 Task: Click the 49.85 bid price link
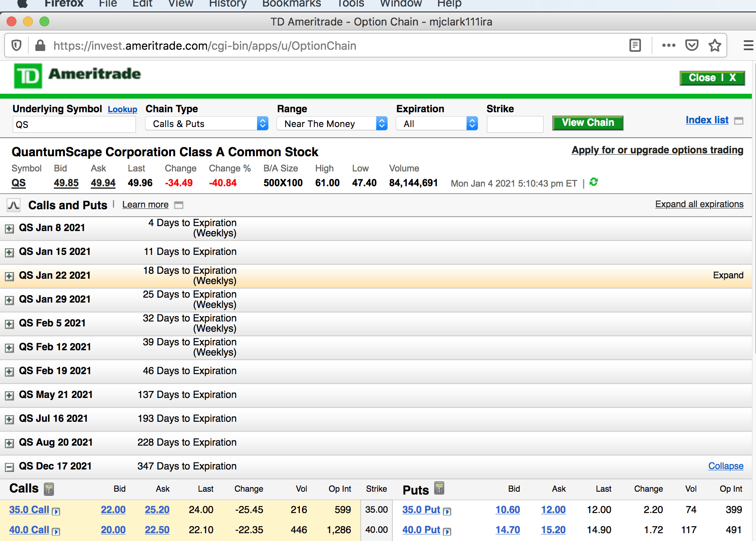pyautogui.click(x=66, y=183)
